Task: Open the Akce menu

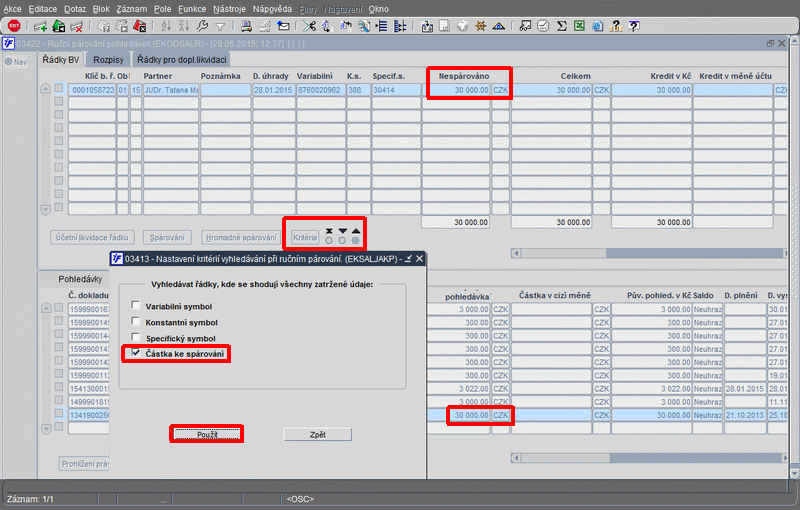Action: (12, 9)
